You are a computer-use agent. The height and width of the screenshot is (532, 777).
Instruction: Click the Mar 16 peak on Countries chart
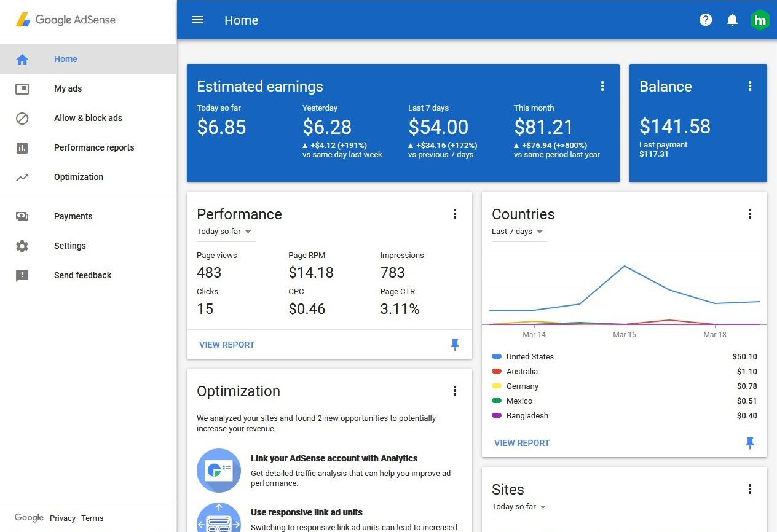[625, 266]
